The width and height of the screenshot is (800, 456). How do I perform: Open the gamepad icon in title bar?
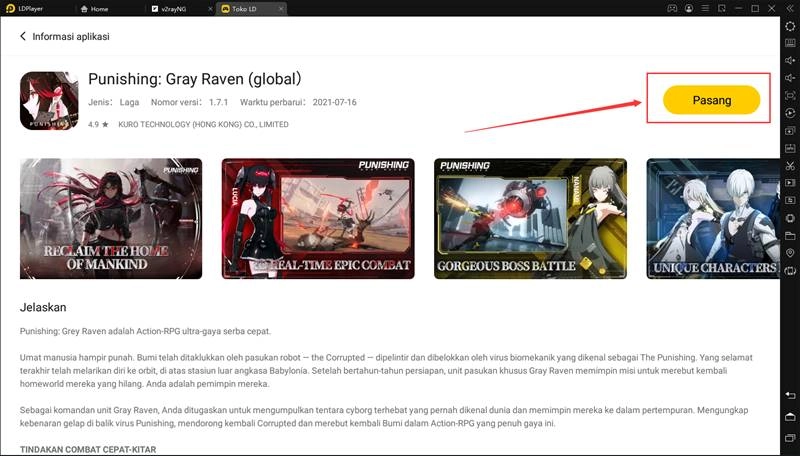point(672,8)
